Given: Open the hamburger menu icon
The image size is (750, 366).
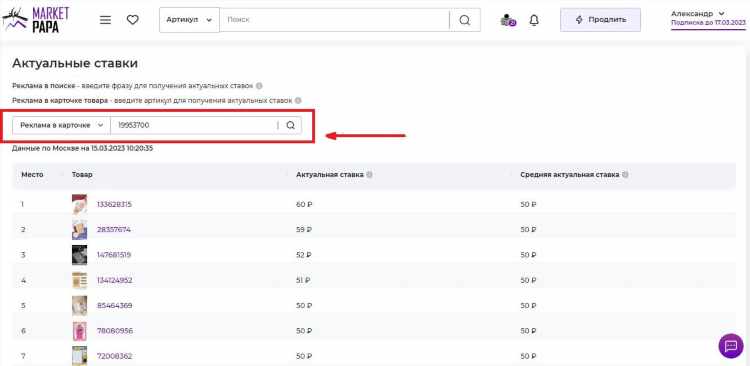Looking at the screenshot, I should pos(105,20).
